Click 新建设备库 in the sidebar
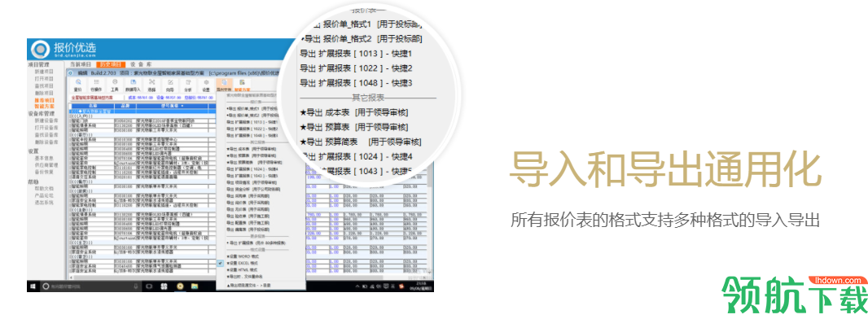Viewport: 868px width, 319px height. (x=46, y=120)
